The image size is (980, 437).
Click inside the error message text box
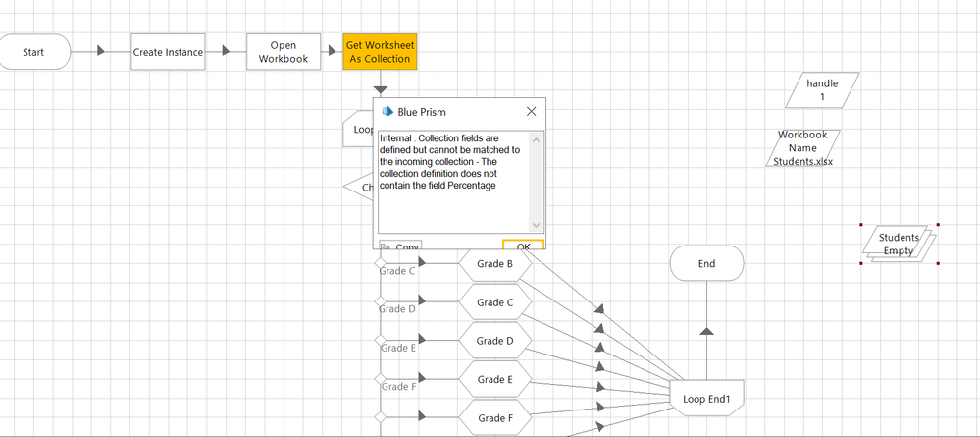pos(451,196)
